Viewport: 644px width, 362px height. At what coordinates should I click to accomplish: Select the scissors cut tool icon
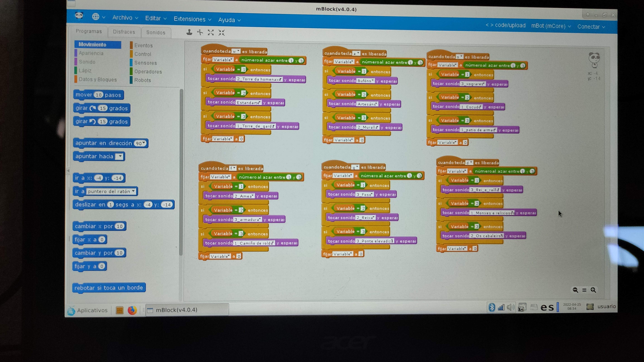tap(200, 33)
